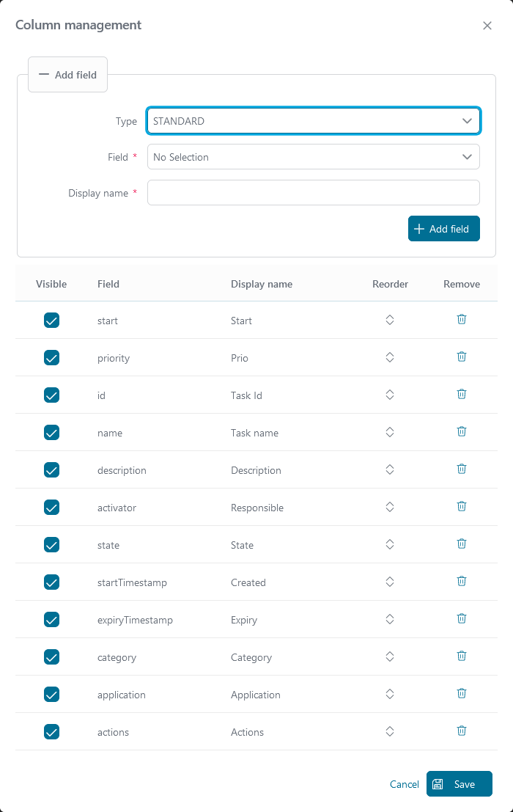
Task: Click trash icon for expiryTimestamp row
Action: coord(462,619)
